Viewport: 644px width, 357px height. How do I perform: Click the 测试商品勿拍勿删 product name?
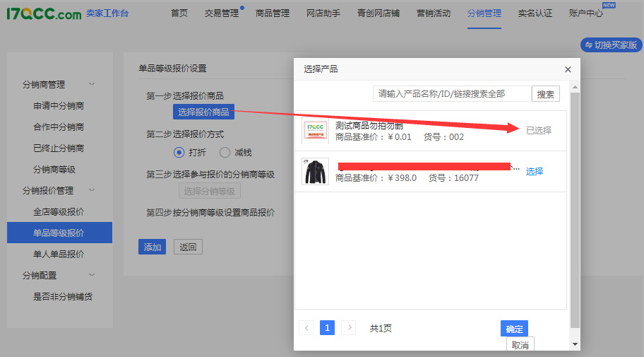click(x=369, y=125)
